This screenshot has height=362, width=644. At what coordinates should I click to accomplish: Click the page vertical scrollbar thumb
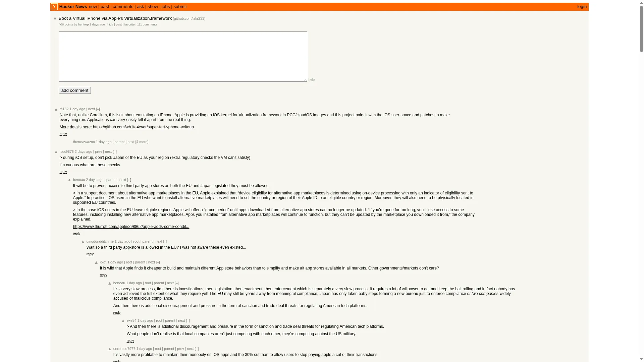pos(641,28)
